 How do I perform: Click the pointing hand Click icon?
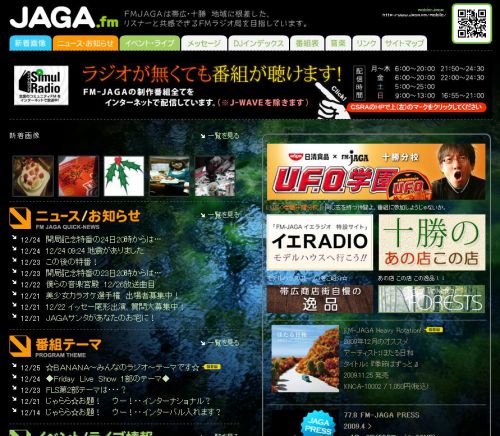tap(332, 101)
